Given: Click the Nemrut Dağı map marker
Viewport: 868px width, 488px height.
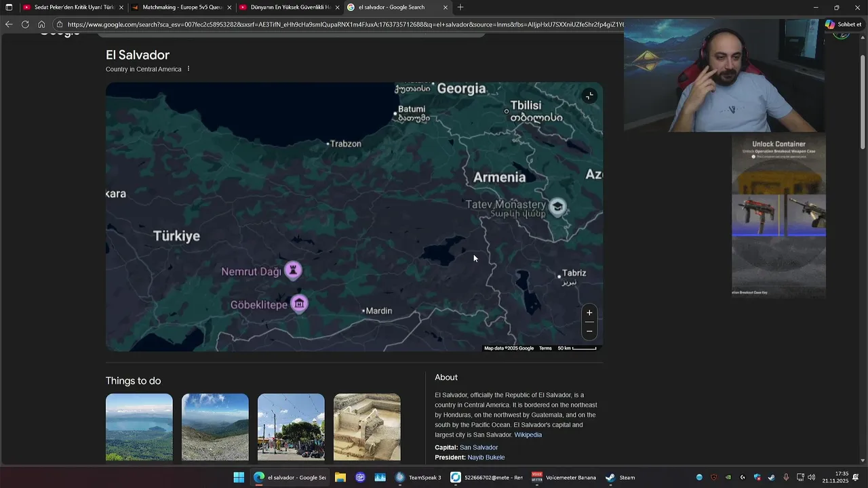Looking at the screenshot, I should pyautogui.click(x=293, y=270).
